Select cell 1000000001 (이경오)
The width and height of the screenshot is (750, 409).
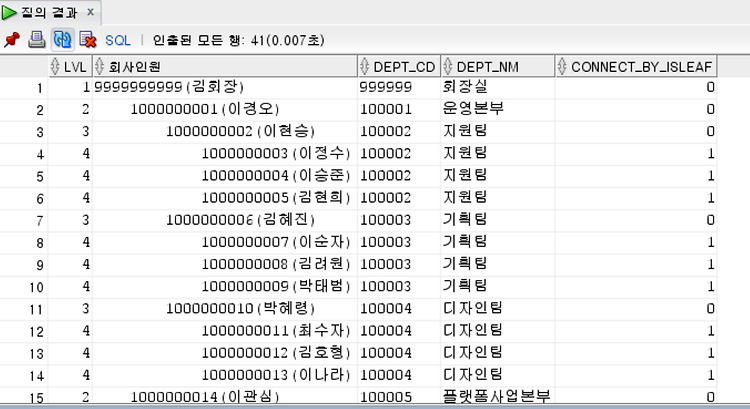225,109
